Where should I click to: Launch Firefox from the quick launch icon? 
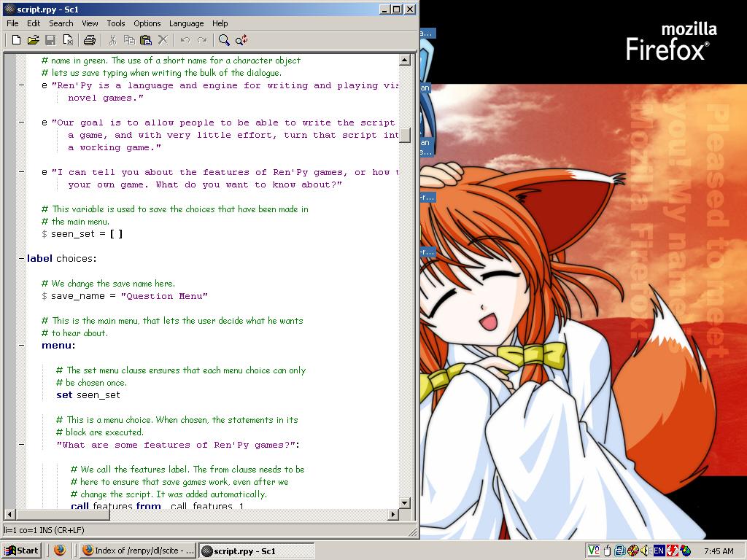coord(60,551)
